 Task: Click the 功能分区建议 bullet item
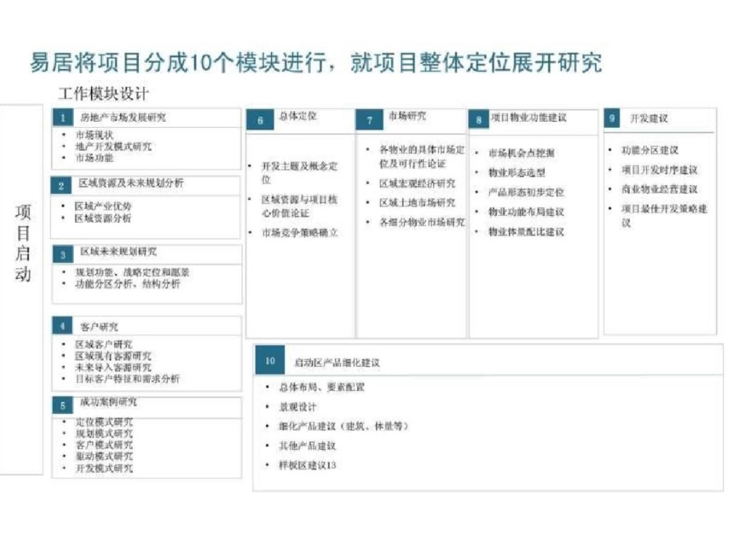click(649, 150)
